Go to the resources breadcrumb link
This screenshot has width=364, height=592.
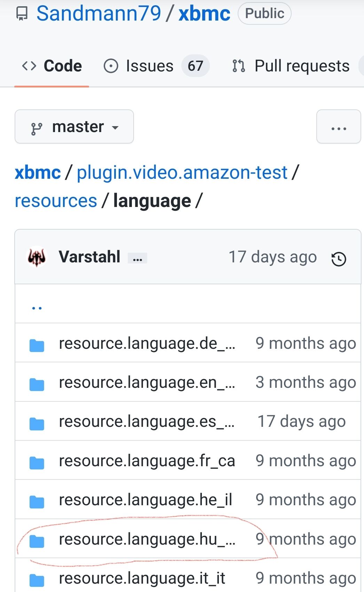pyautogui.click(x=56, y=201)
